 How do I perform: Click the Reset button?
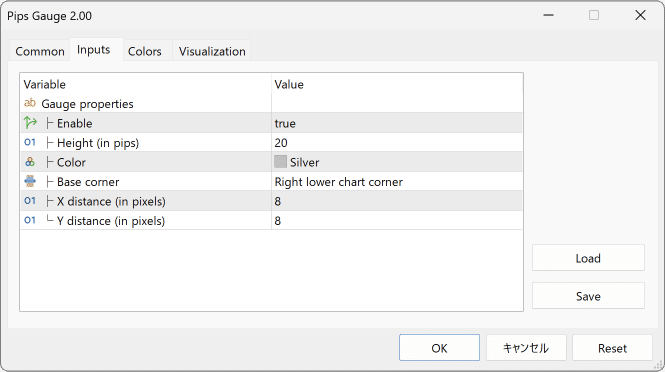click(612, 348)
